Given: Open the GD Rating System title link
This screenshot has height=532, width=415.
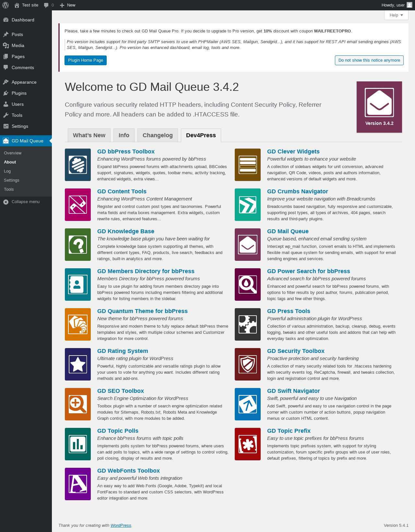Looking at the screenshot, I should [x=123, y=351].
